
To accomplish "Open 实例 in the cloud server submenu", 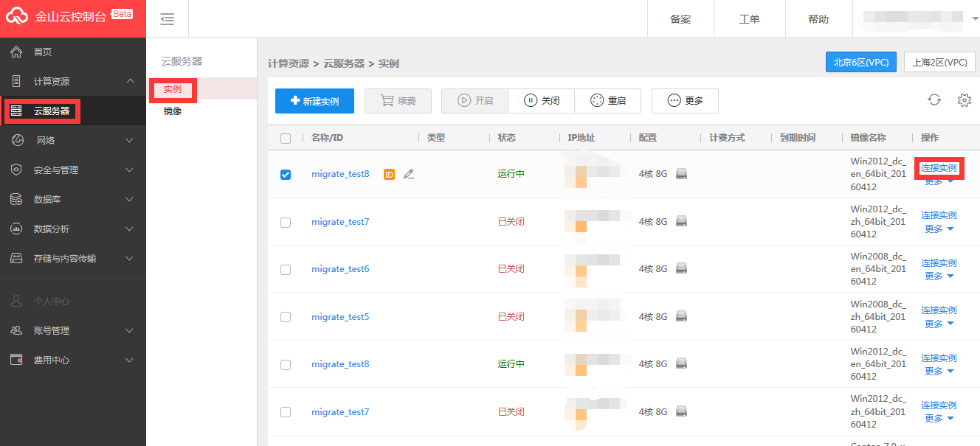I will 172,89.
